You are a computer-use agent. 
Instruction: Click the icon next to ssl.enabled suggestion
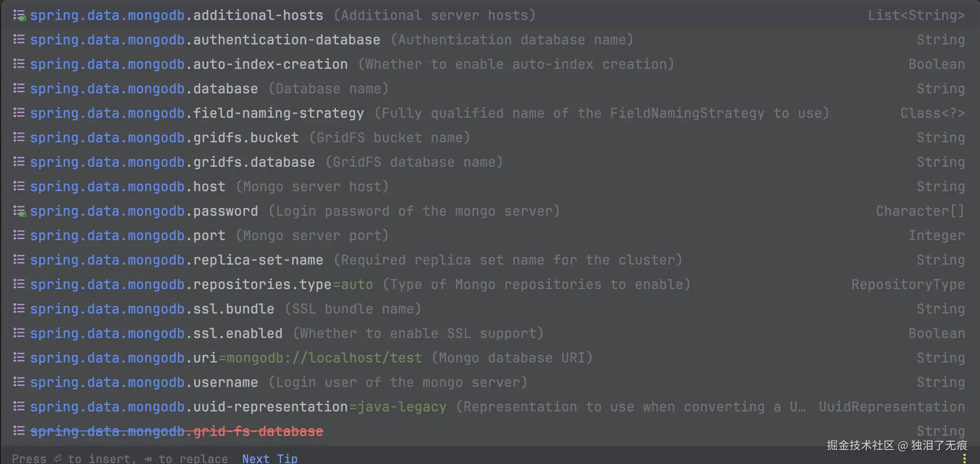coord(19,333)
